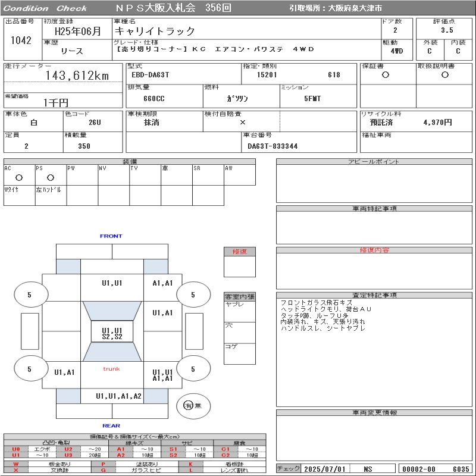Select load capacity 350 under 積載量
The image size is (476, 476).
84,146
